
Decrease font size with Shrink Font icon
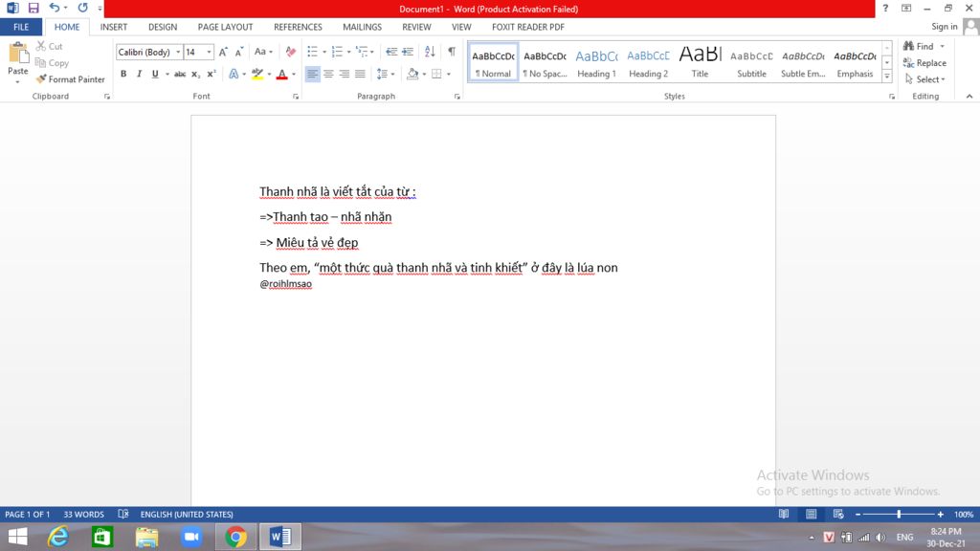tap(238, 52)
